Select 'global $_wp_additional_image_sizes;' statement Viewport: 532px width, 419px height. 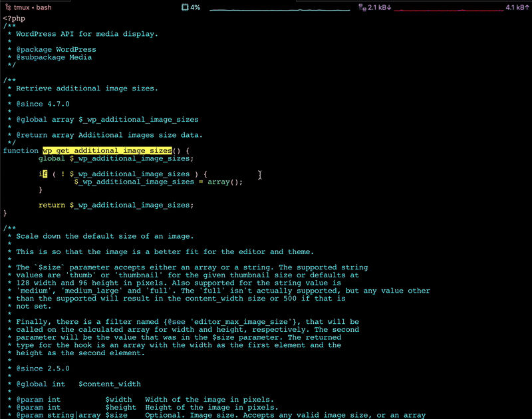pyautogui.click(x=116, y=159)
